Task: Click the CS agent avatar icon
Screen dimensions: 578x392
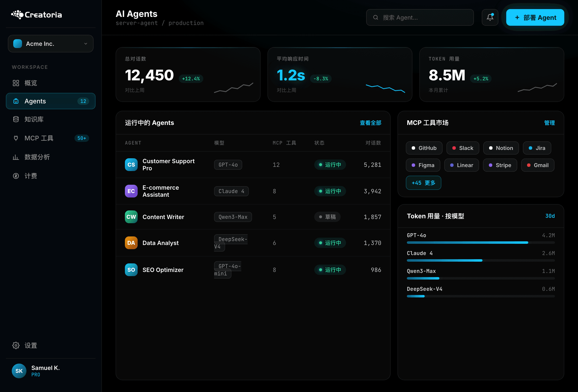Action: click(x=131, y=165)
